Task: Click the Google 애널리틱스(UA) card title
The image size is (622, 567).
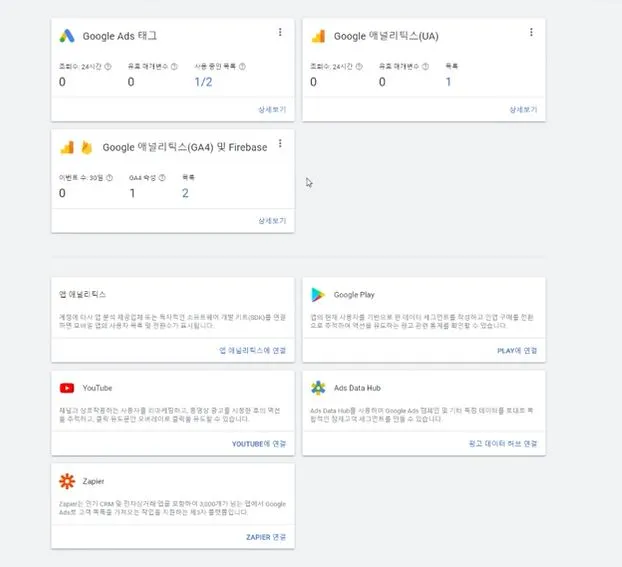Action: point(386,36)
